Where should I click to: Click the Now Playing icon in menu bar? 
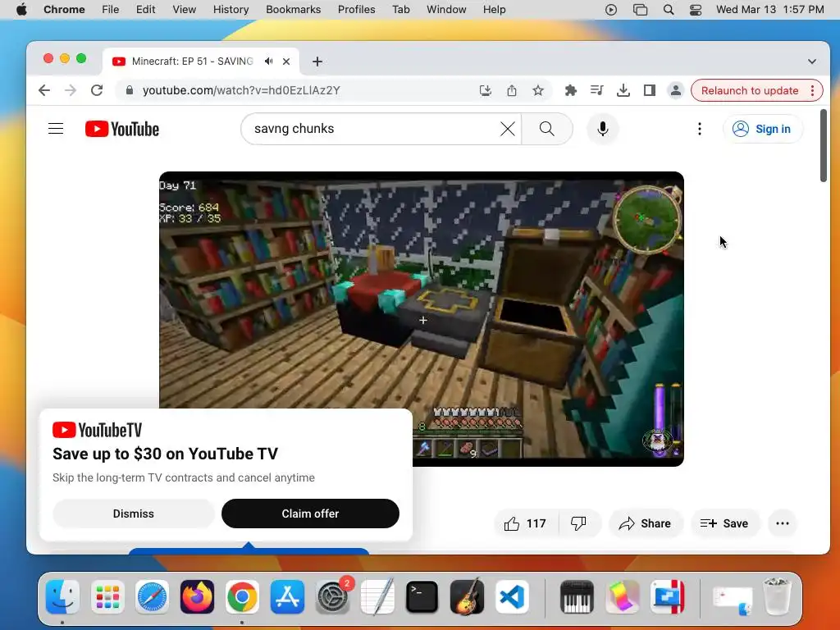point(610,10)
